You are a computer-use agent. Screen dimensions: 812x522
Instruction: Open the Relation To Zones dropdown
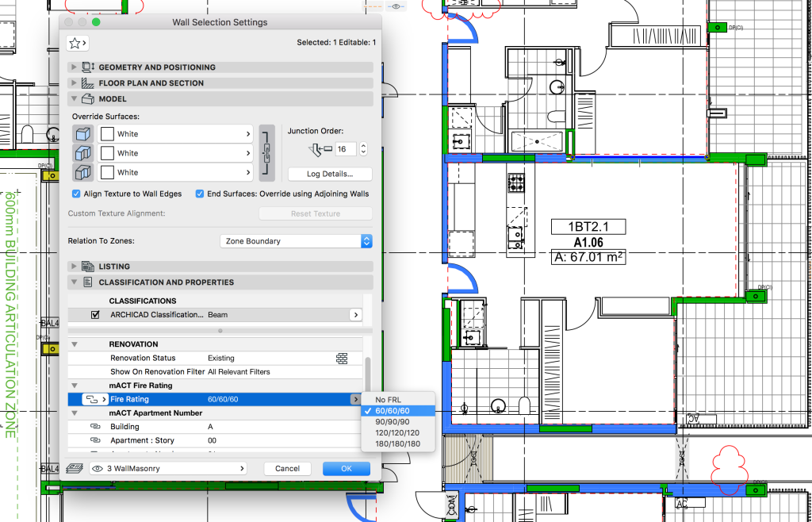pyautogui.click(x=296, y=241)
